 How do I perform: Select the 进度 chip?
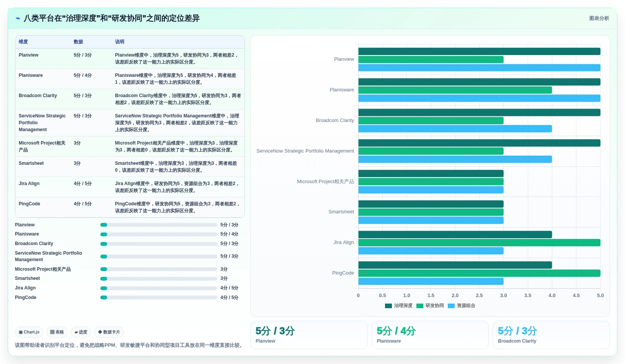(x=81, y=332)
